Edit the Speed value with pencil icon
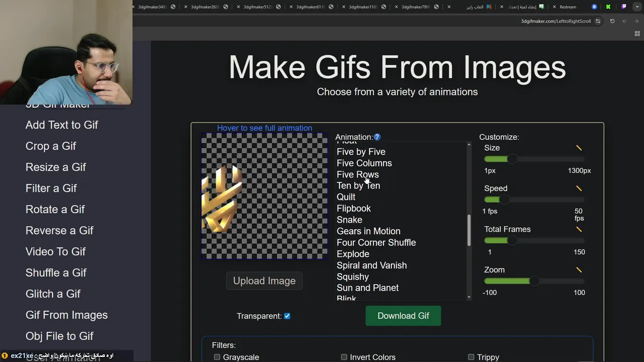644x362 pixels. point(579,189)
